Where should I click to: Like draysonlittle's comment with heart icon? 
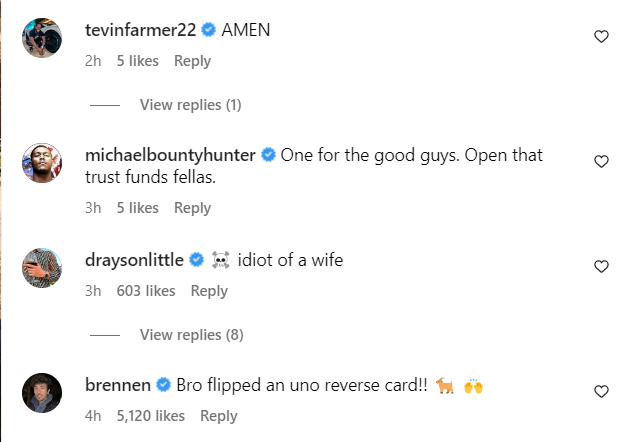tap(601, 267)
